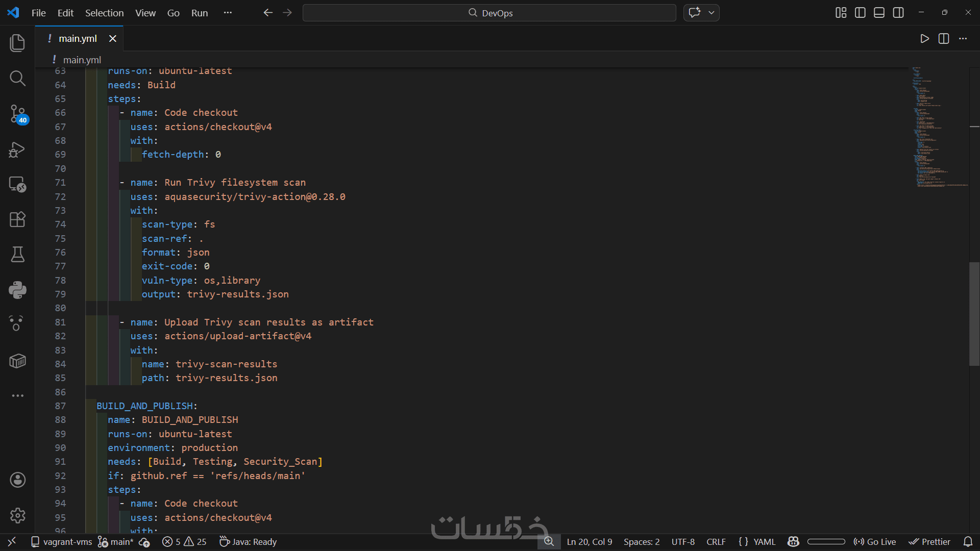
Task: Open Source Control with 40 changes badge
Action: [x=17, y=114]
